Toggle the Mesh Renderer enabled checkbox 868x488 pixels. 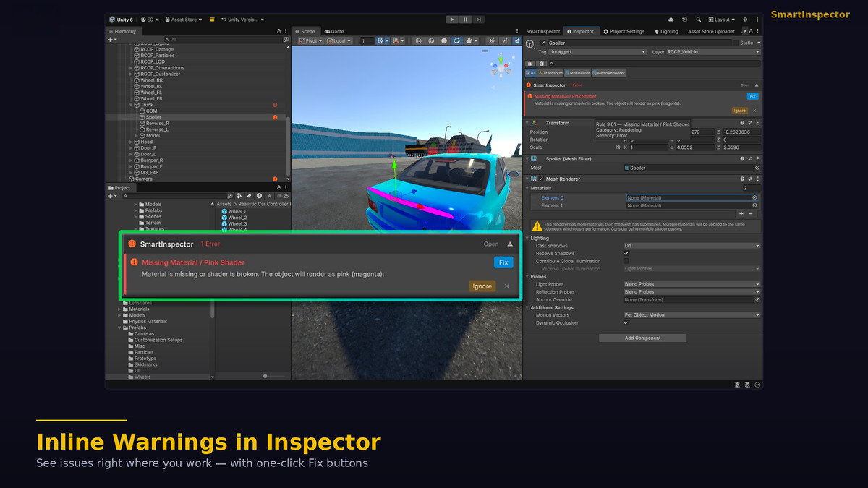(541, 179)
